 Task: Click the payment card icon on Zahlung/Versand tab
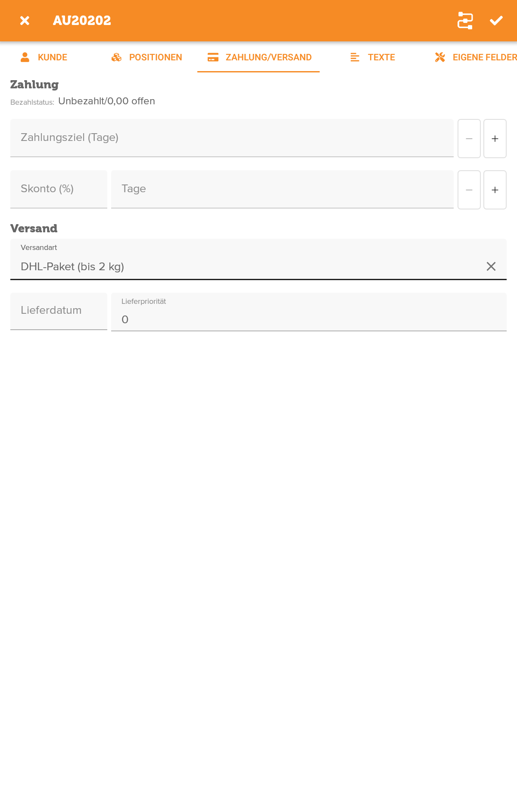coord(213,57)
